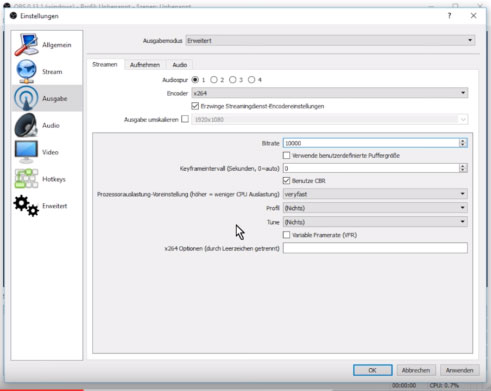
Task: Click the help question mark button
Action: tap(449, 16)
